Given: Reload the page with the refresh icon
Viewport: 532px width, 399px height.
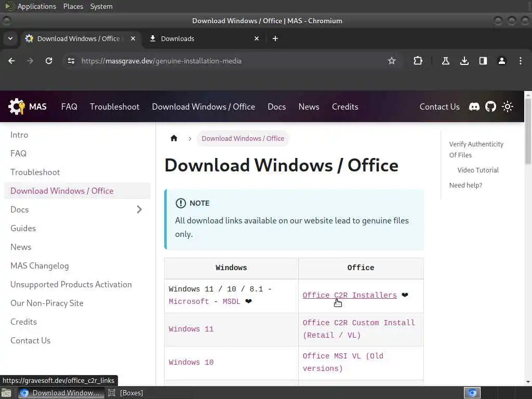Looking at the screenshot, I should 49,61.
